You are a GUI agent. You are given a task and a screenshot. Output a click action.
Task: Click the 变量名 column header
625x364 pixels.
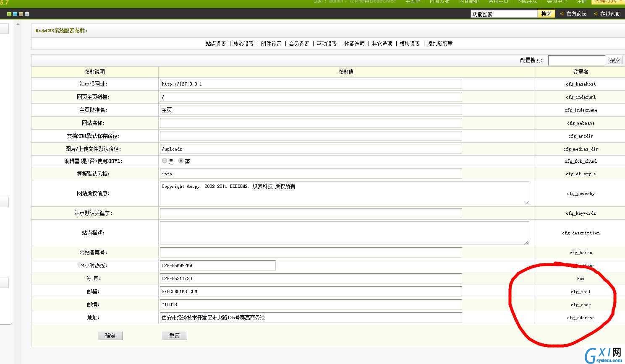click(x=581, y=72)
